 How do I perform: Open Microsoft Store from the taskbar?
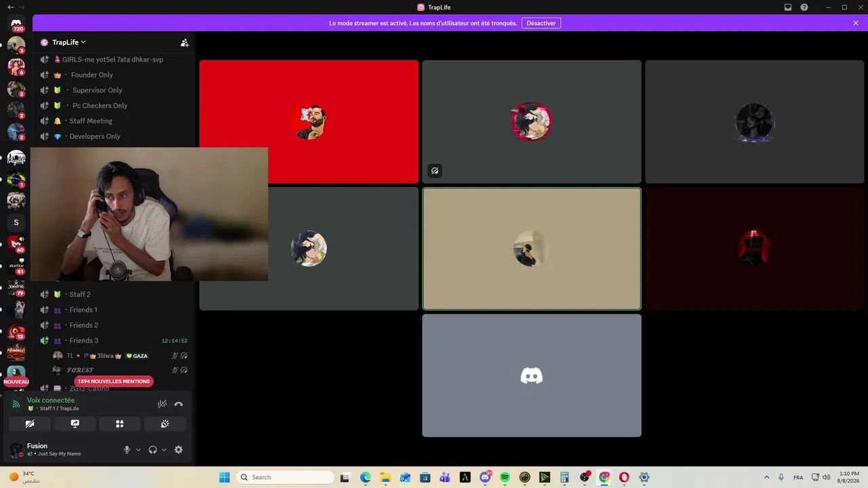425,477
